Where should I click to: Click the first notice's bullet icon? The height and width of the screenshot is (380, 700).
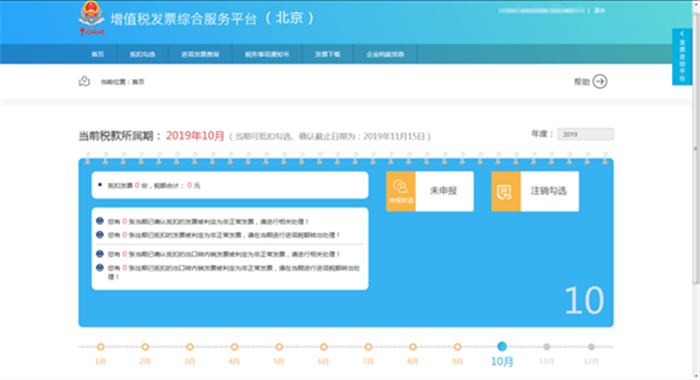pos(100,221)
